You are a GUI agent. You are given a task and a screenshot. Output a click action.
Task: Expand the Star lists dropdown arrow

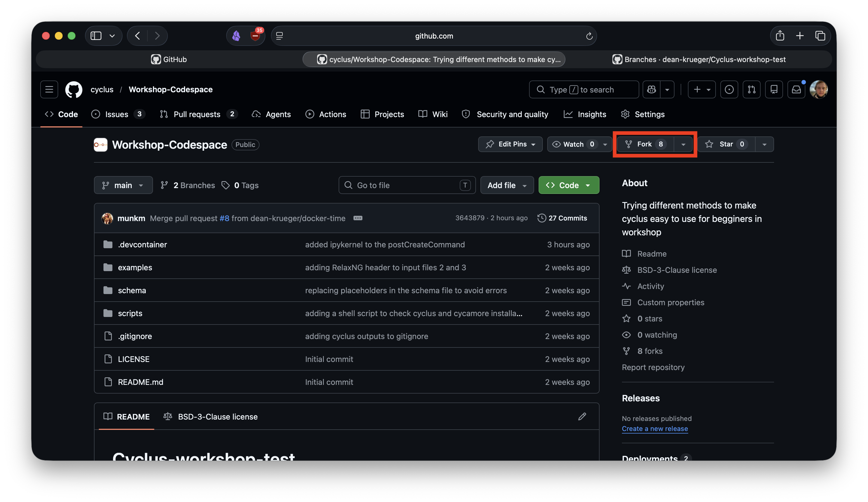coord(764,144)
